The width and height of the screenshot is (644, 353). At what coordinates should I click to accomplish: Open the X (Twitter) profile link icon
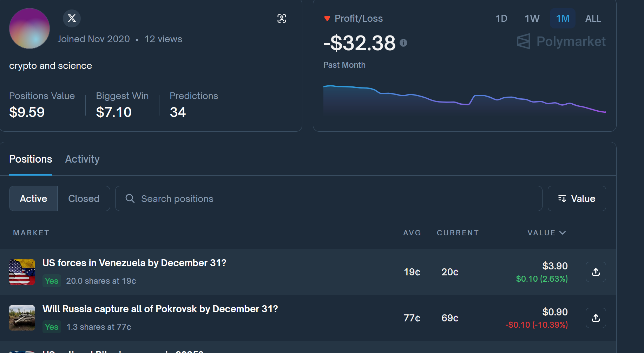click(72, 18)
